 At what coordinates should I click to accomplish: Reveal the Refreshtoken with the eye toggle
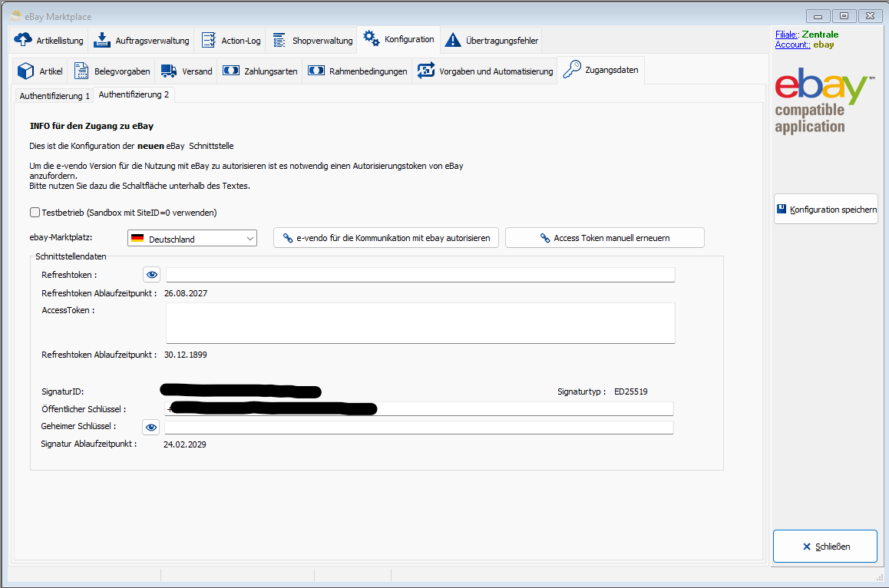(x=151, y=275)
